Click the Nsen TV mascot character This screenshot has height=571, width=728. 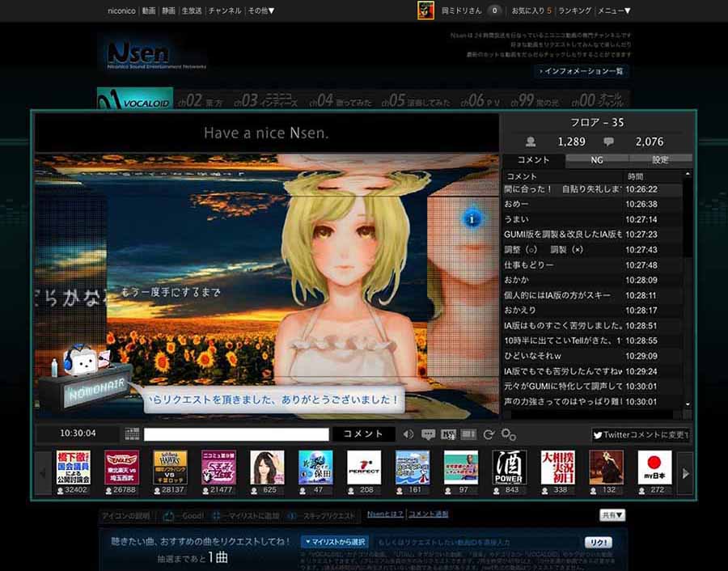[81, 359]
